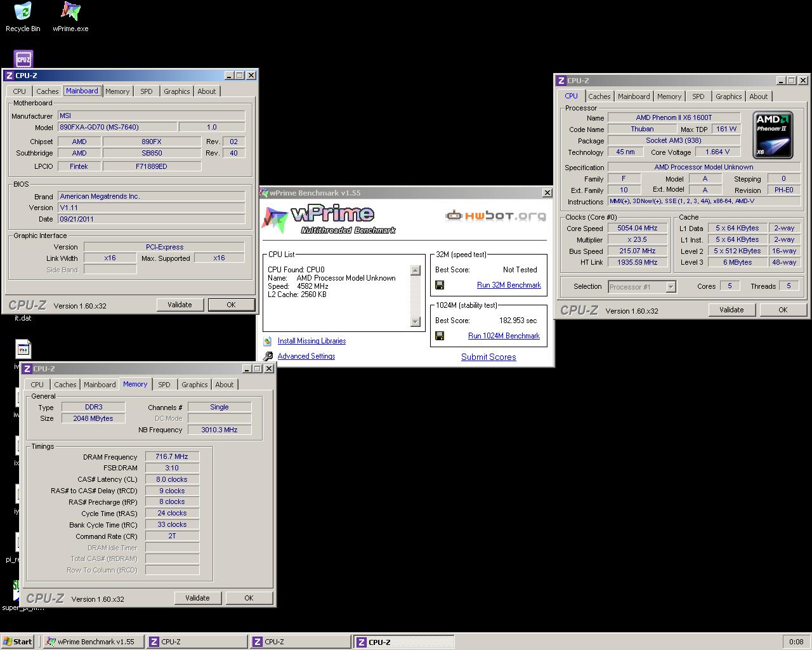Open SPD tab in processor CPU-Z window
812x650 pixels.
click(x=698, y=96)
